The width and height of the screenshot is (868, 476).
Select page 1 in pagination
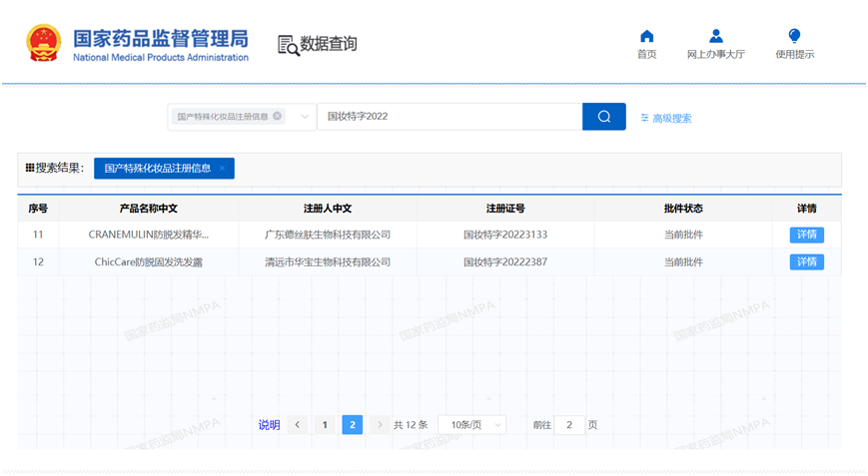click(x=324, y=424)
